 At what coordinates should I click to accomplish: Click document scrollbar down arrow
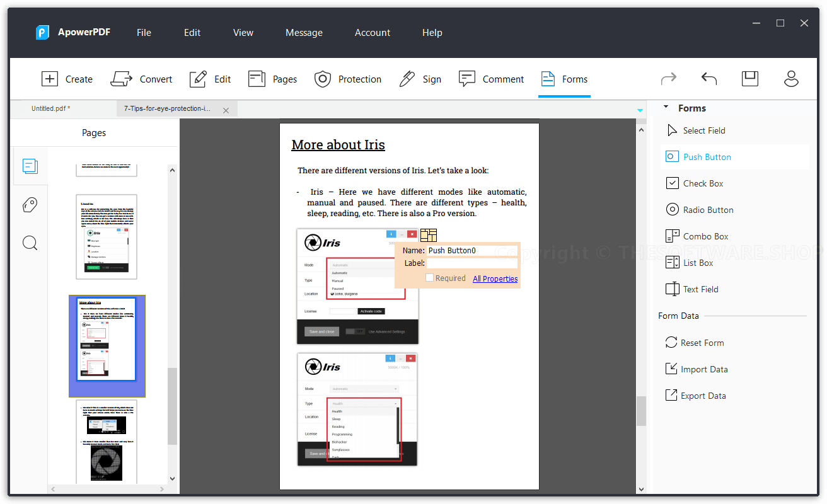click(642, 489)
